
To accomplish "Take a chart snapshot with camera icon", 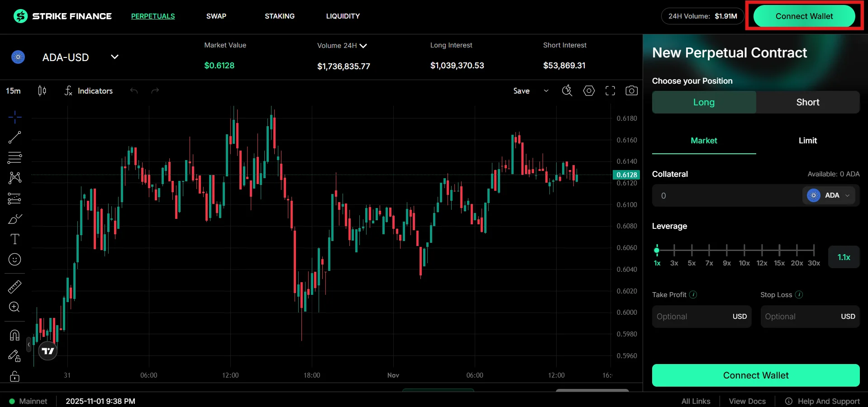I will pos(631,91).
